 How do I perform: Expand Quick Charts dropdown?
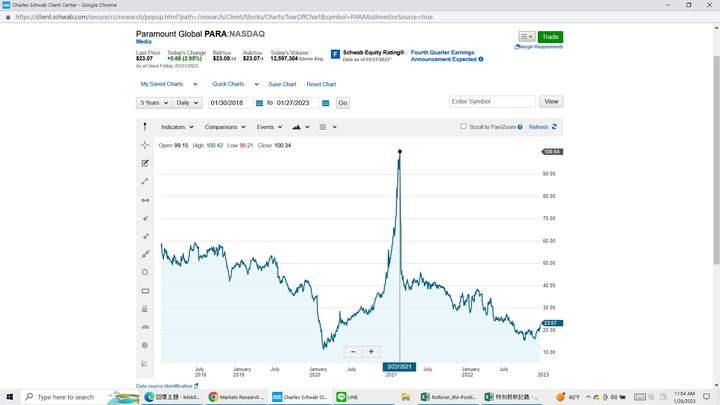tap(235, 84)
